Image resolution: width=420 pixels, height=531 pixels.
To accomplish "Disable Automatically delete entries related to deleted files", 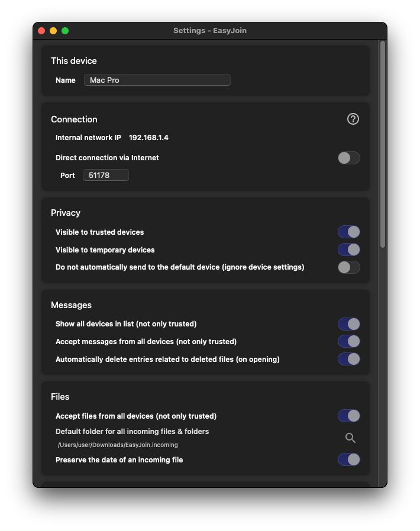I will point(348,359).
